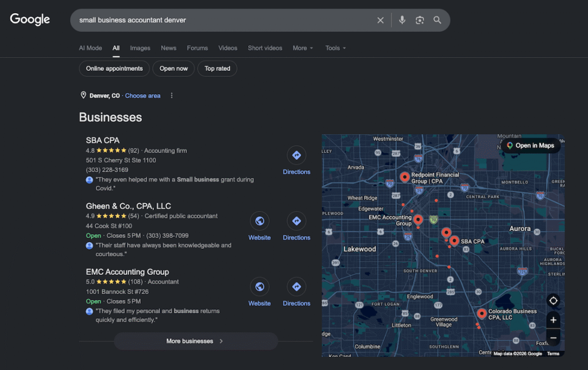
Task: Open the EMC Accounting Group listing
Action: tap(127, 272)
